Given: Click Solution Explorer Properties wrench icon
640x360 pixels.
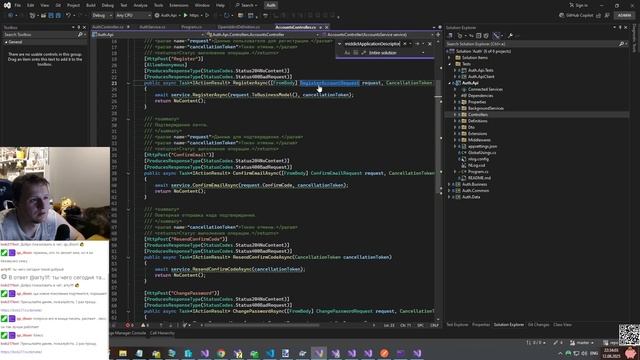Looking at the screenshot, I should coord(510,36).
